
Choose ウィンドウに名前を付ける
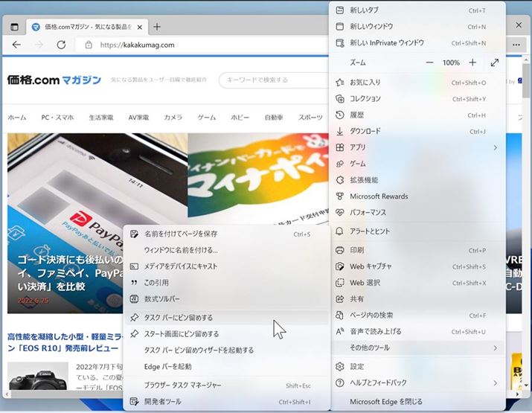(226, 250)
